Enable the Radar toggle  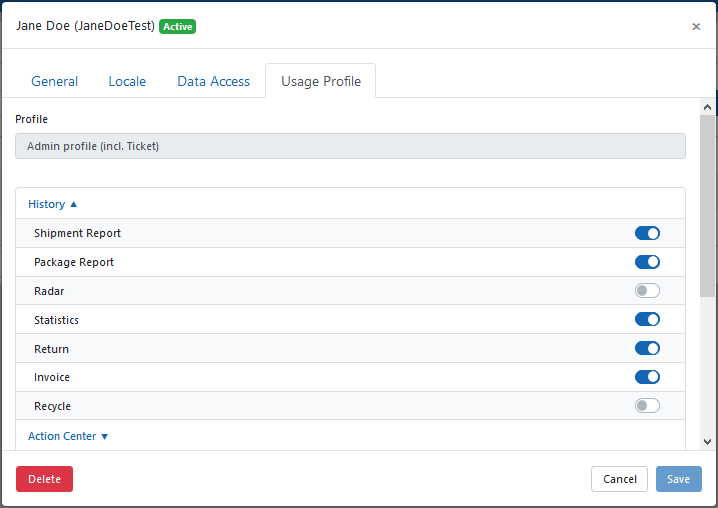coord(647,291)
